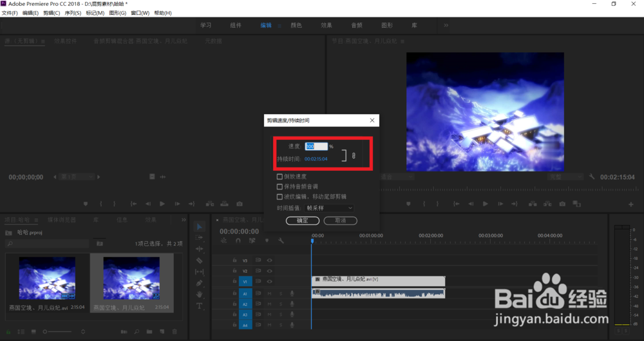Click Project panel New Bin folder icon
Viewport: 644px width, 341px height.
click(149, 331)
